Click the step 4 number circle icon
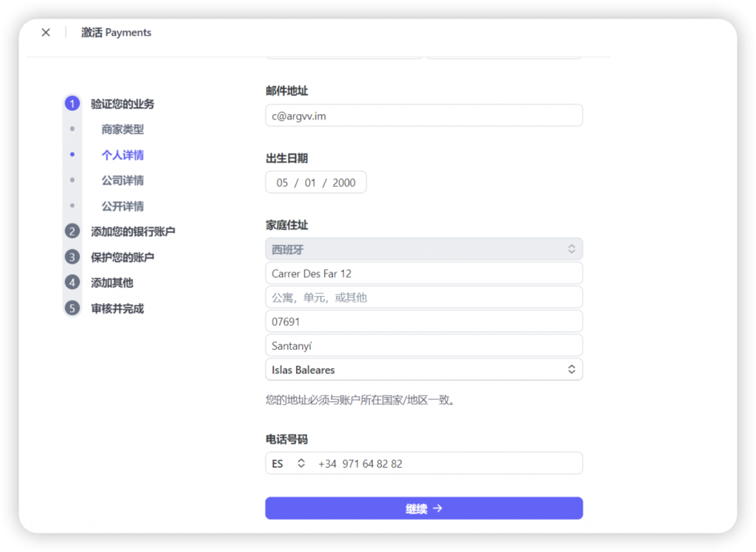 (x=72, y=283)
